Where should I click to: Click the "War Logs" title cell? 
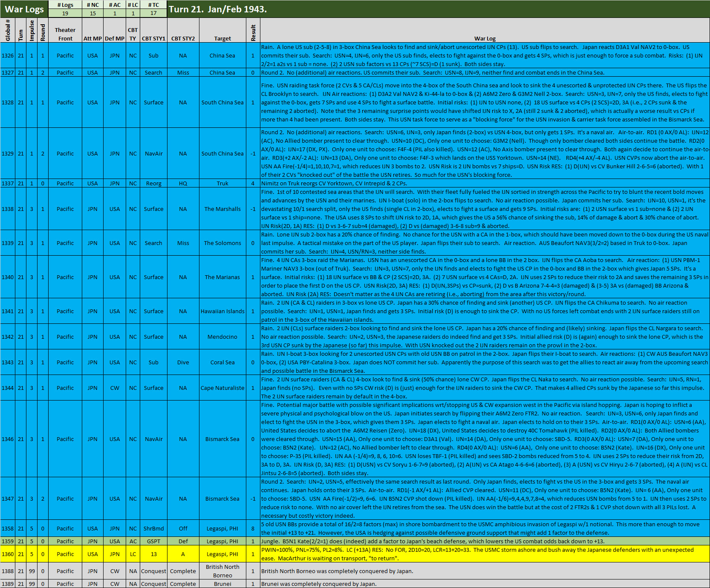(x=24, y=9)
